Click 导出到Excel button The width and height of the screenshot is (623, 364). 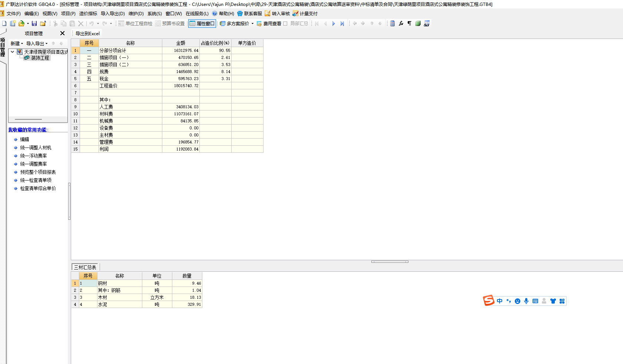[87, 33]
